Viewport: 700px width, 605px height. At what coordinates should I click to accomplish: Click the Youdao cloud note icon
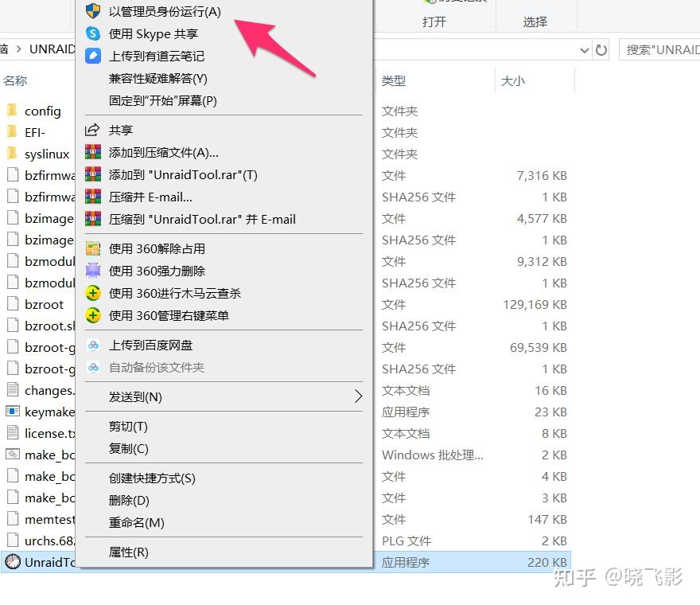(x=93, y=56)
